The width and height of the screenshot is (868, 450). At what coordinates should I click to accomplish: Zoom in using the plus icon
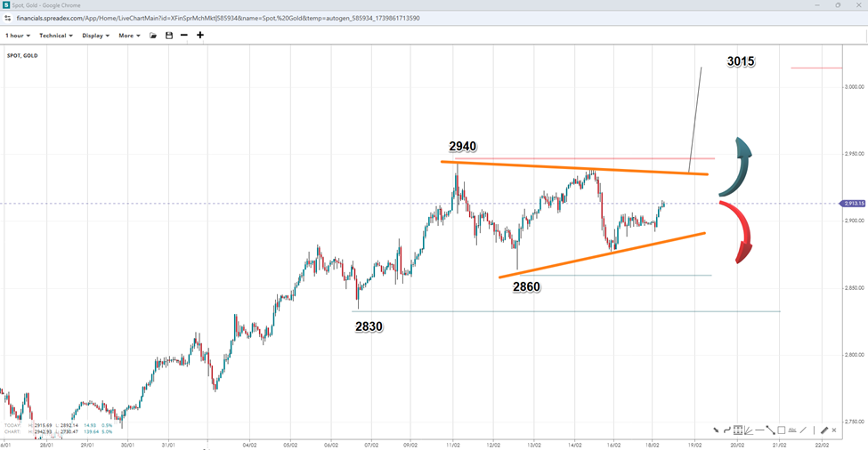point(200,36)
